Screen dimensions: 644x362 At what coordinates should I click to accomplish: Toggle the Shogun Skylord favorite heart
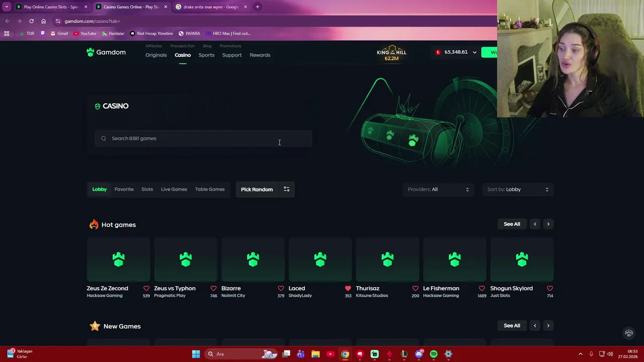pos(550,289)
